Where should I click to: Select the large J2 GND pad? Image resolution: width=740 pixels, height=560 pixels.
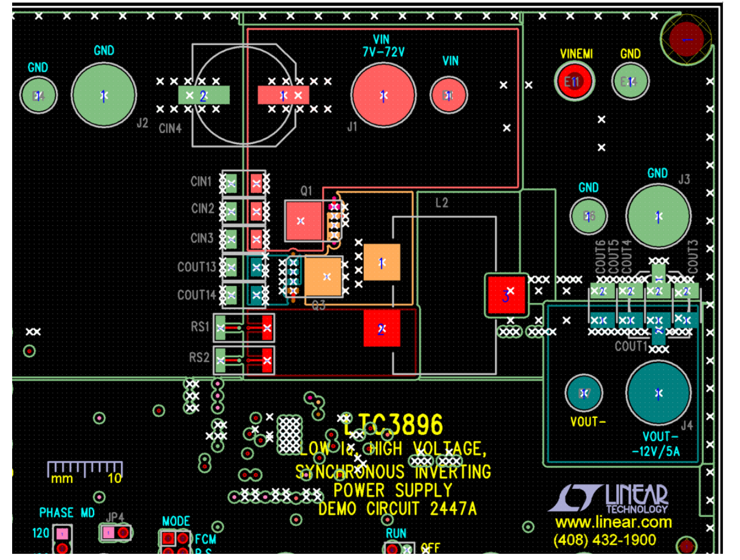[103, 95]
